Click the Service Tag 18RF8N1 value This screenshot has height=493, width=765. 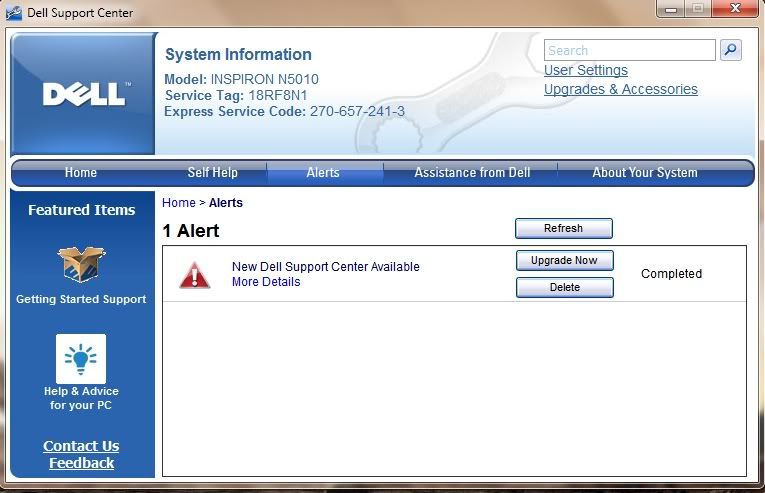tap(278, 95)
